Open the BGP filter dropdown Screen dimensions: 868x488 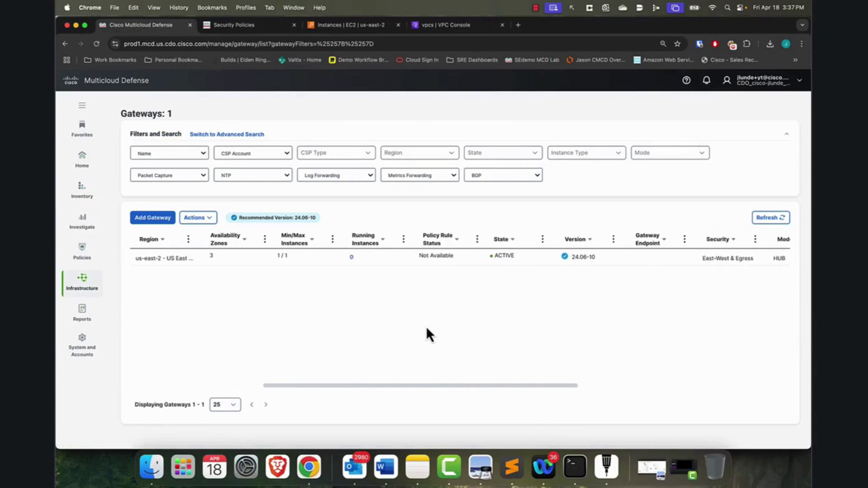click(x=503, y=175)
